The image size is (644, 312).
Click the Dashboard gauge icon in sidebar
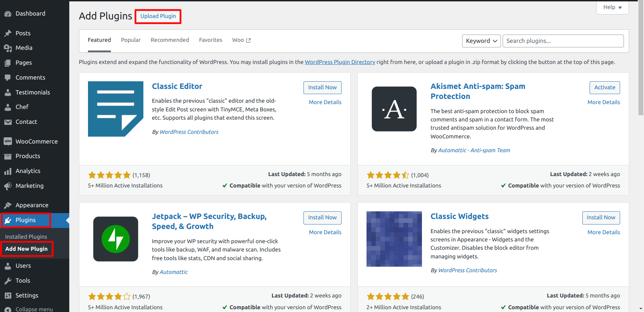8,14
